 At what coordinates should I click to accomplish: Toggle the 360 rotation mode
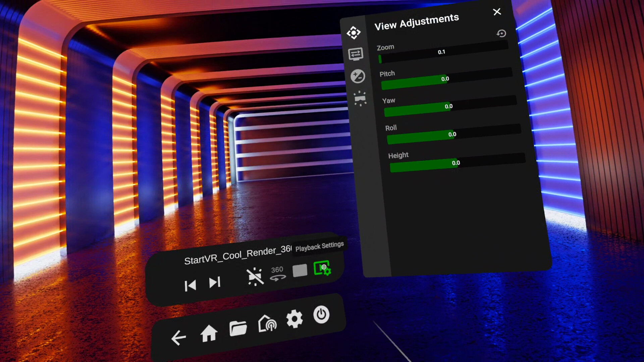[278, 274]
